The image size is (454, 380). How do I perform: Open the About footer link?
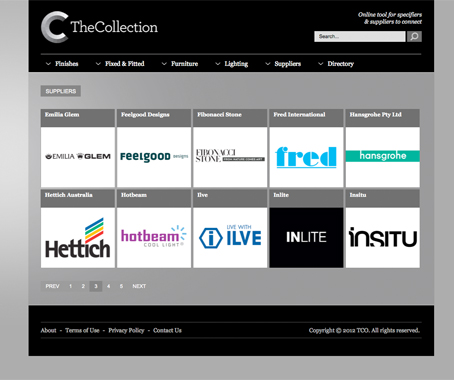[49, 331]
